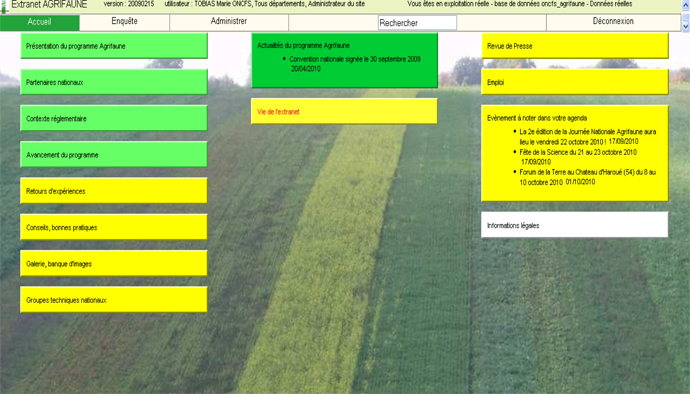Open the Administrer menu
The height and width of the screenshot is (394, 690).
tap(229, 22)
